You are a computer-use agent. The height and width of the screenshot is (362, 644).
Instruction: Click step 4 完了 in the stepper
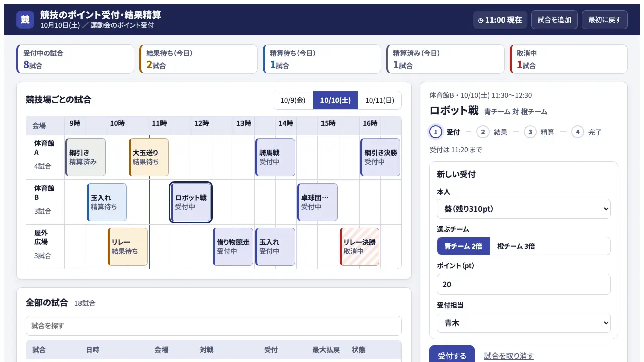click(587, 132)
